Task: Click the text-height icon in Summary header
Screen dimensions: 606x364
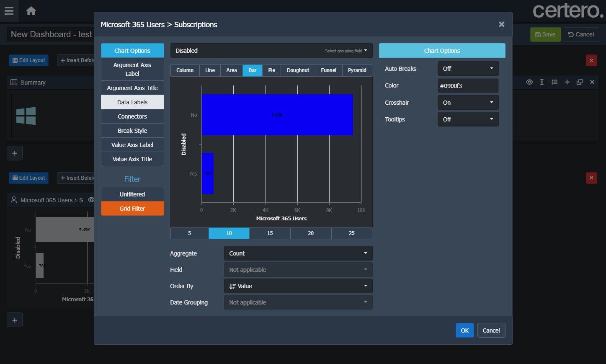Action: click(x=542, y=82)
